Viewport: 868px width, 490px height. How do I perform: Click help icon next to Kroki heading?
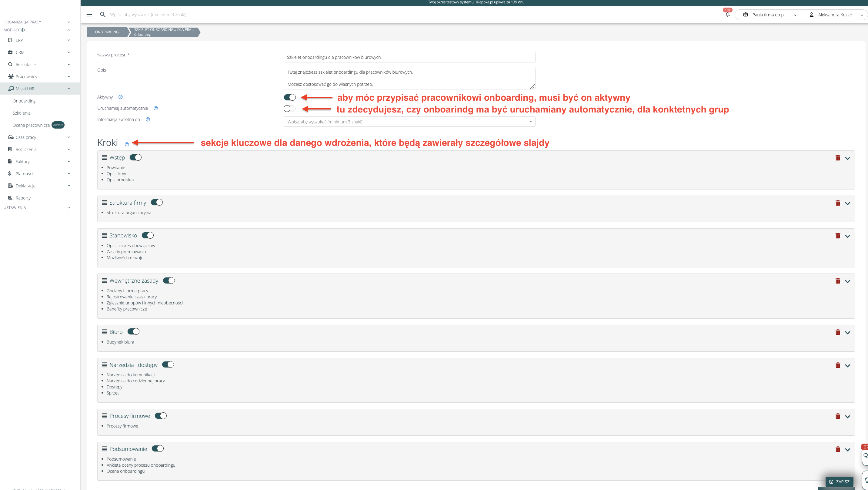click(x=127, y=144)
